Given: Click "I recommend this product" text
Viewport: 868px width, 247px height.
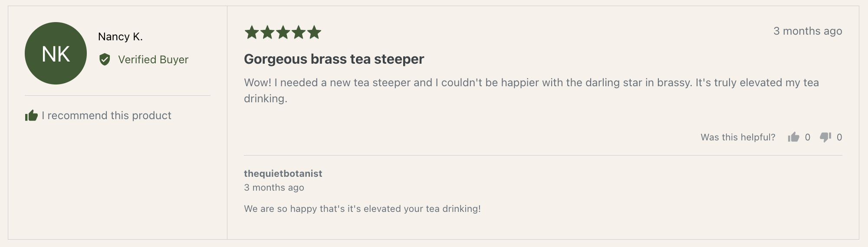Looking at the screenshot, I should 106,116.
